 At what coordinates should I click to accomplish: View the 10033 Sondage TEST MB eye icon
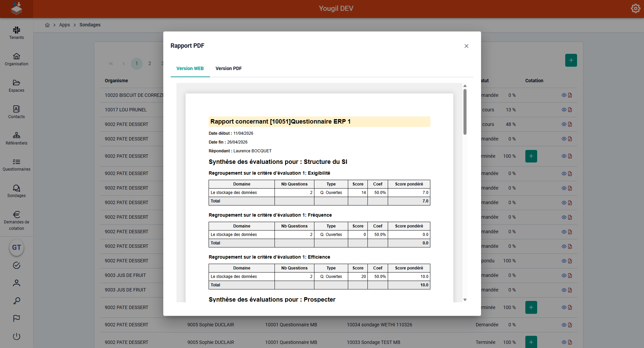[x=564, y=342]
